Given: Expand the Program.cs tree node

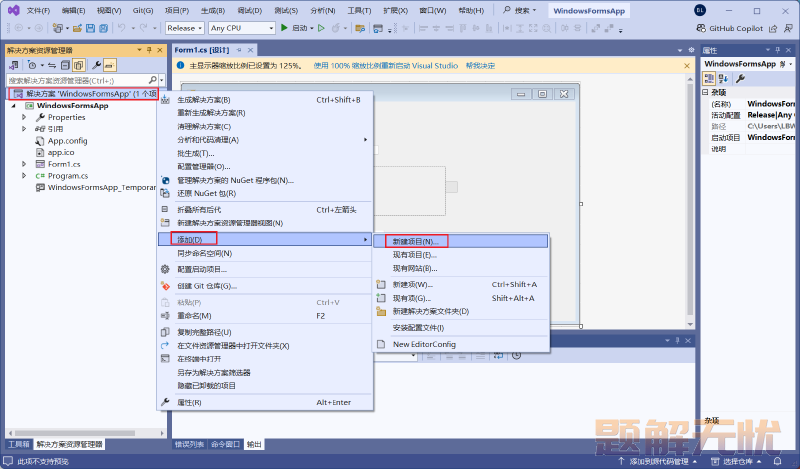Looking at the screenshot, I should pos(24,176).
